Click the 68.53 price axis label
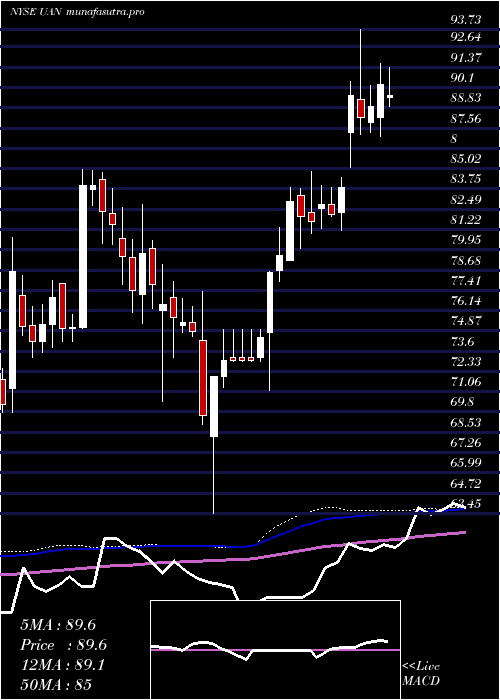This screenshot has height=700, width=500. tap(466, 423)
